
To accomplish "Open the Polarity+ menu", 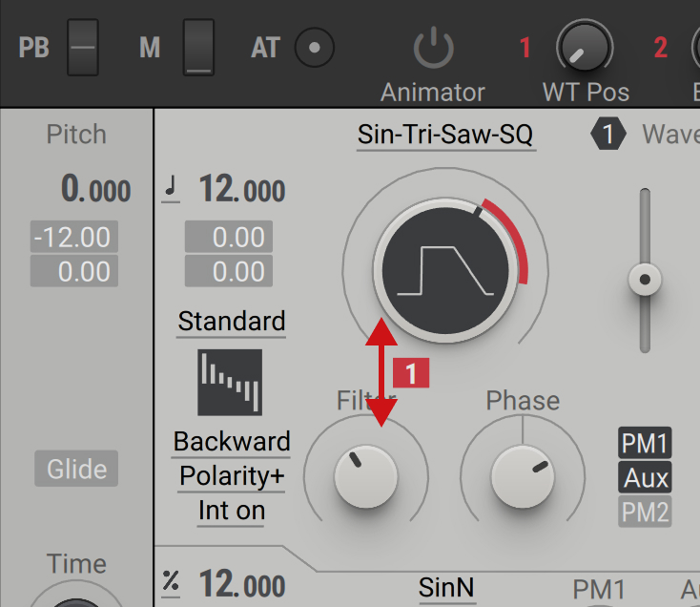I will coord(232,477).
